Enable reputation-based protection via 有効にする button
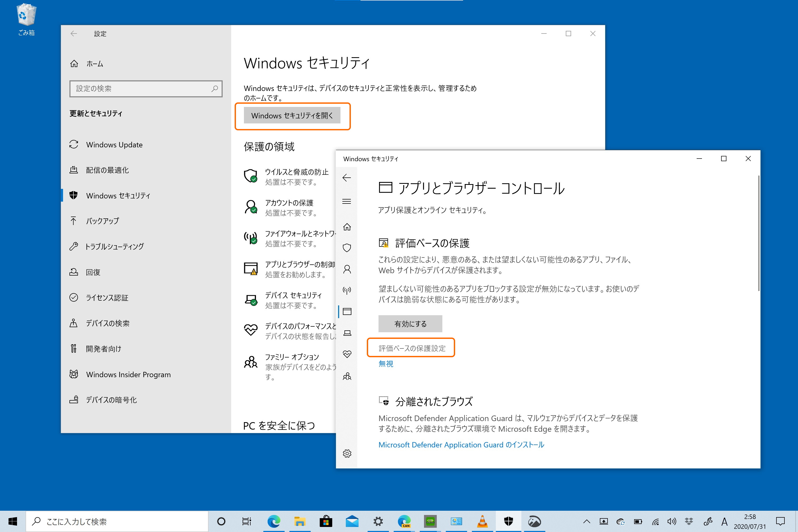Screen dimensions: 798x532 tap(410, 324)
